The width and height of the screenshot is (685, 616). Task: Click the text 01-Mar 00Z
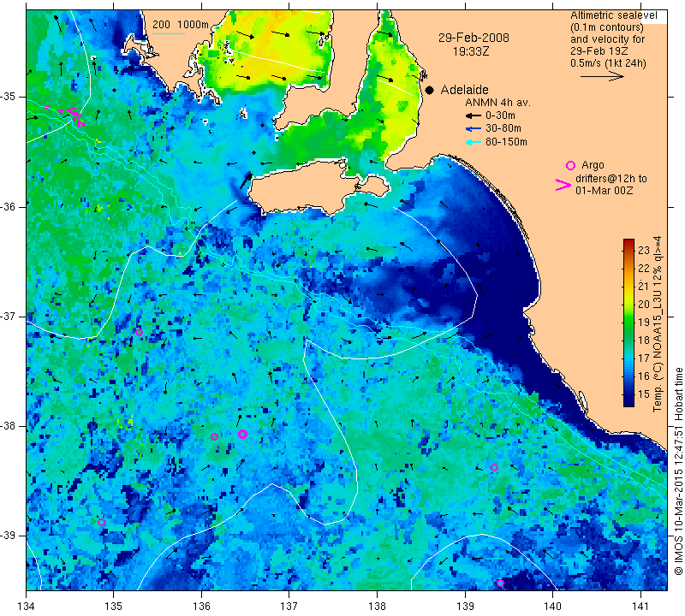(x=605, y=190)
